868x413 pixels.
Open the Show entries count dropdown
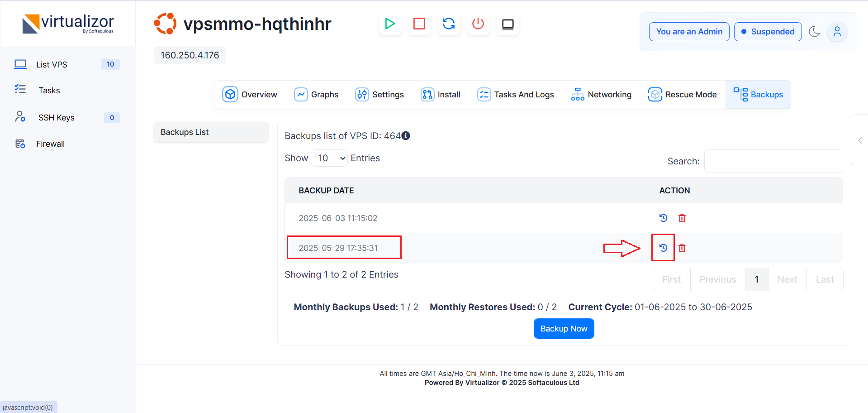point(329,158)
